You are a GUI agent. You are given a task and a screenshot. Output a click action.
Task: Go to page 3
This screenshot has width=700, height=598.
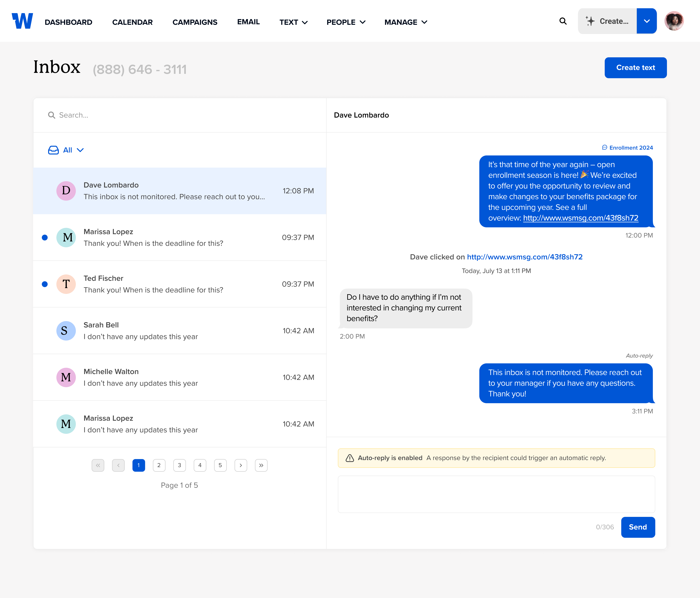click(x=179, y=465)
